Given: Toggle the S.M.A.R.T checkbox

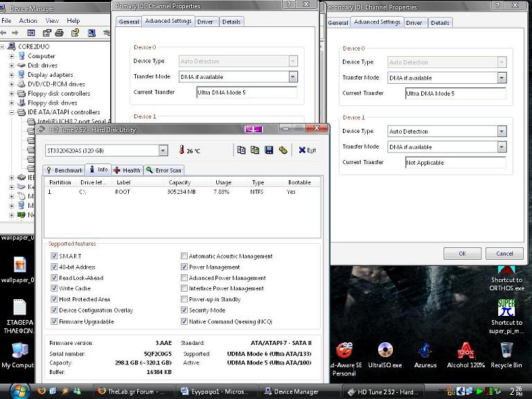Looking at the screenshot, I should (54, 256).
